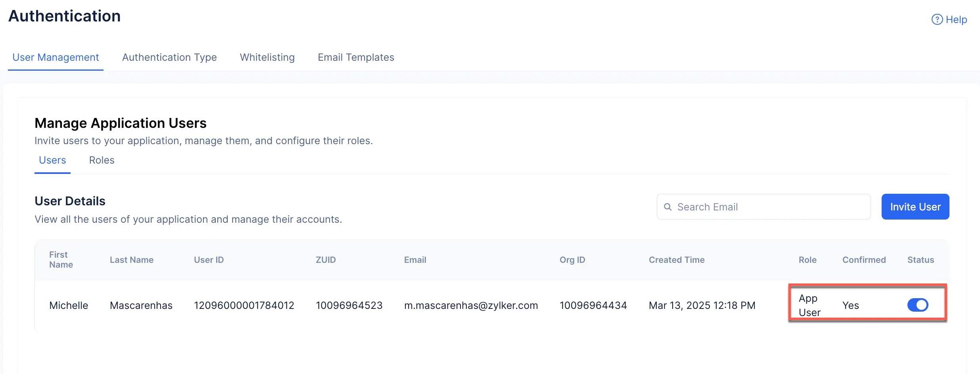Viewport: 980px width, 374px height.
Task: Click the search magnifier icon
Action: [668, 207]
